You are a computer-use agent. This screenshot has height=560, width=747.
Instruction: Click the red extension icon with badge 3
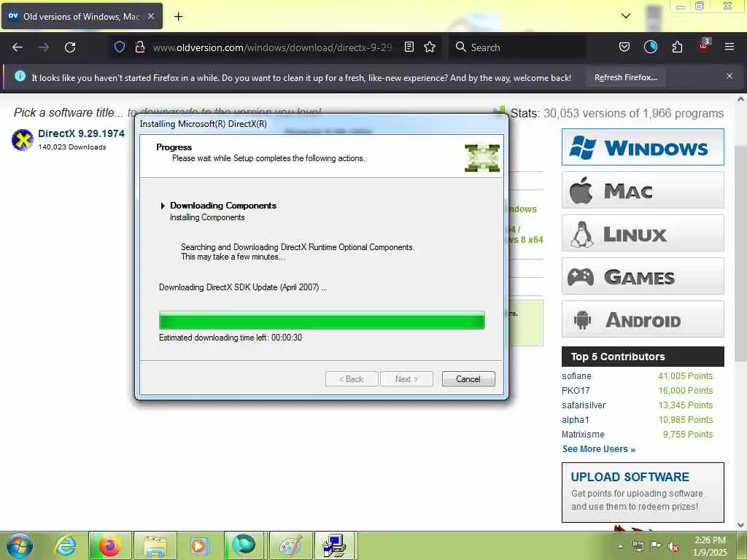(704, 46)
